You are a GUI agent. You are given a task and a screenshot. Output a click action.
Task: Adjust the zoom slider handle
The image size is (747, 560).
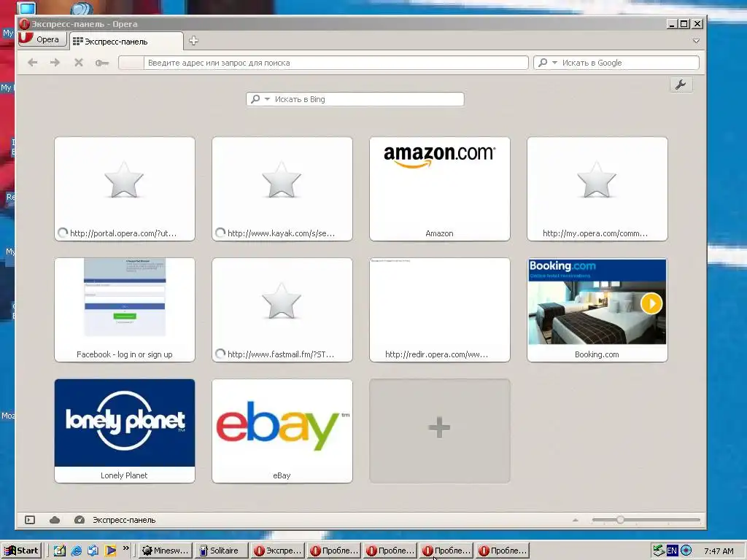pyautogui.click(x=620, y=519)
